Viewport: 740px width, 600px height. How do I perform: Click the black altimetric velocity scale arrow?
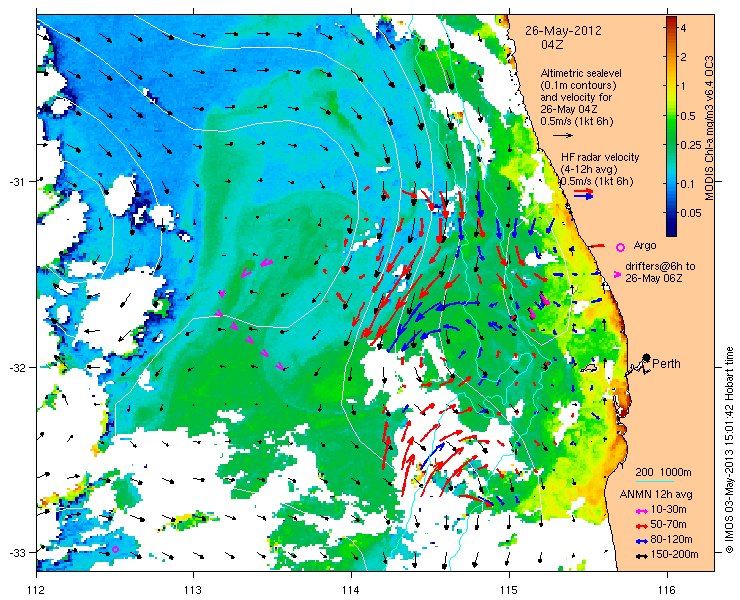coord(563,135)
